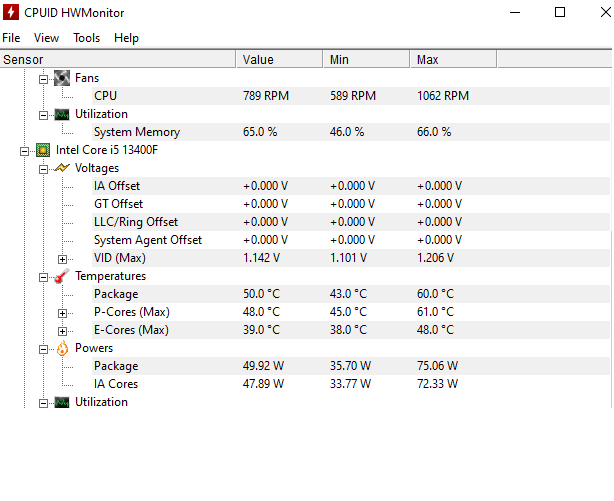Collapse the upper Utilization section
Viewport: 614px width, 501px height.
coord(43,115)
